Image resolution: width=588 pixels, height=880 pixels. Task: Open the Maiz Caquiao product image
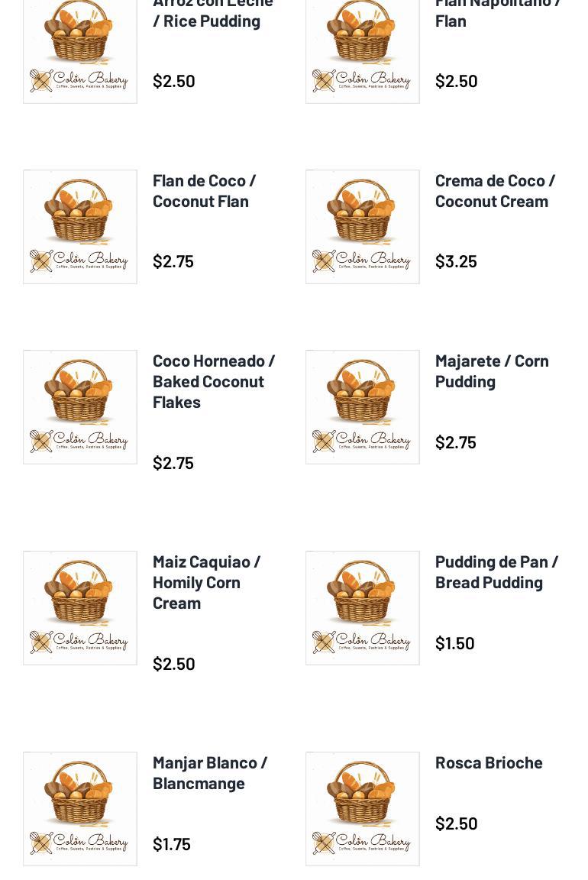tap(80, 608)
